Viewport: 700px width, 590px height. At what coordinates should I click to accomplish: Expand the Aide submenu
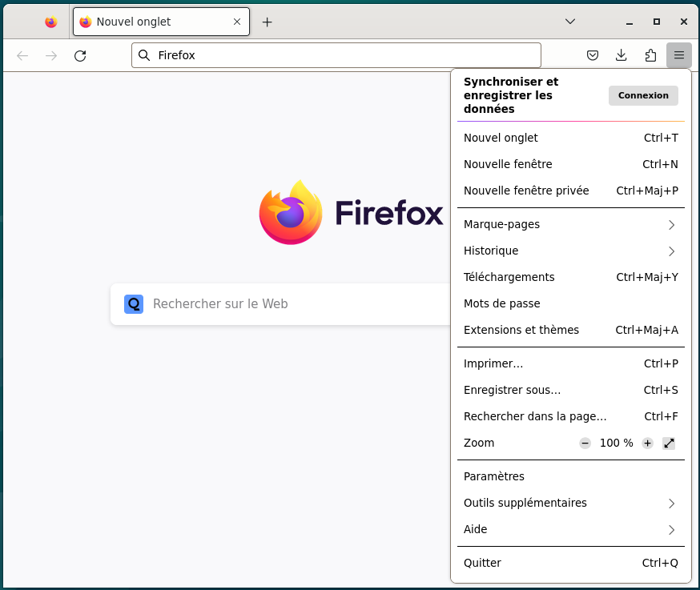pos(571,529)
